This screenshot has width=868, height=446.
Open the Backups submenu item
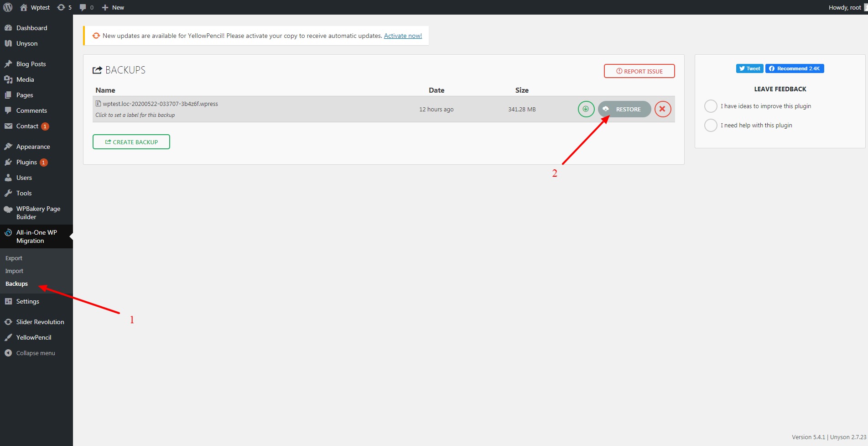pos(16,283)
